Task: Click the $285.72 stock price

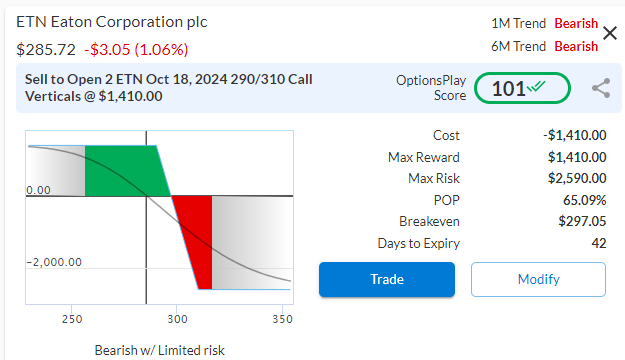Action: coord(46,50)
